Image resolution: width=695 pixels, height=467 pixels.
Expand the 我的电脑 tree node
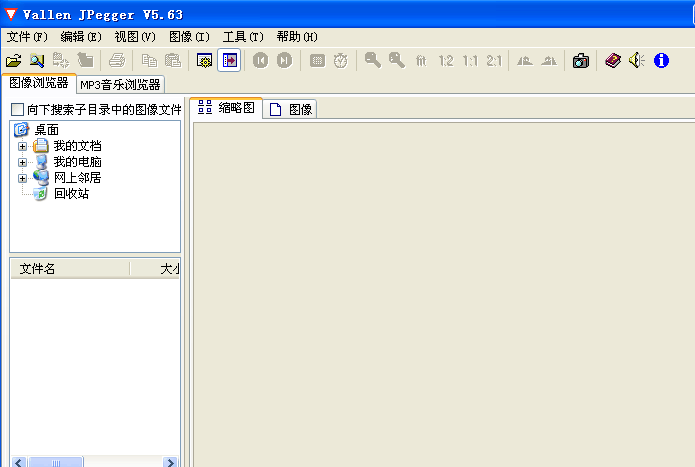22,162
